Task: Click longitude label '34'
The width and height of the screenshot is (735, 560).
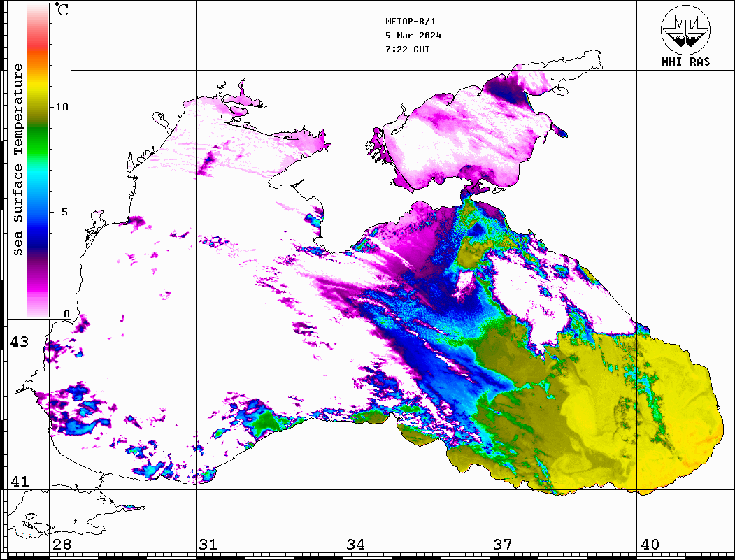Action: [355, 545]
